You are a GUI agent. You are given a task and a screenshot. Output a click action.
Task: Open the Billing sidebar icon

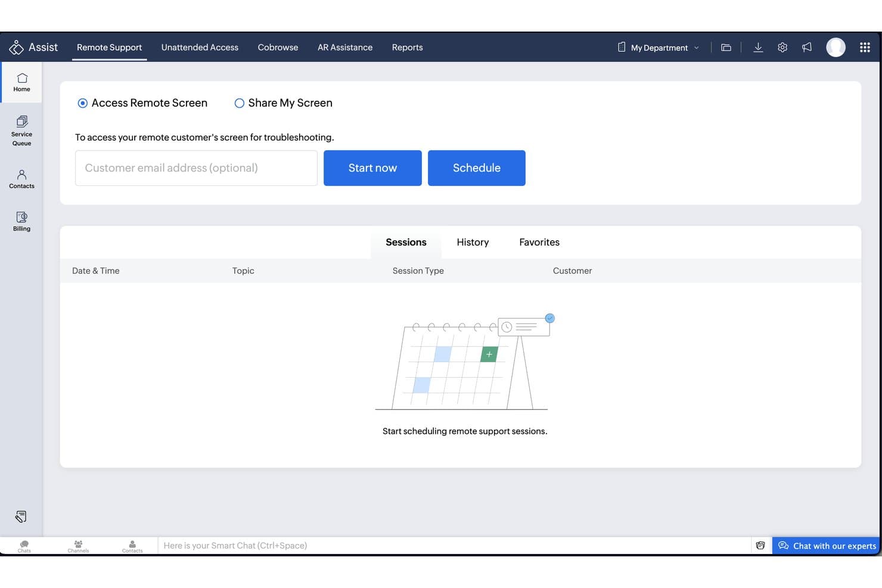tap(21, 221)
